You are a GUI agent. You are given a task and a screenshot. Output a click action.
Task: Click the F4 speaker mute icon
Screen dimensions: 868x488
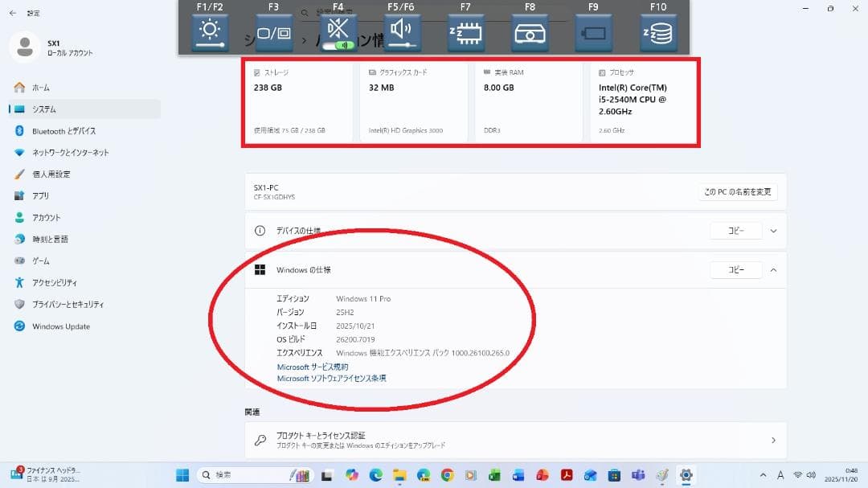337,31
